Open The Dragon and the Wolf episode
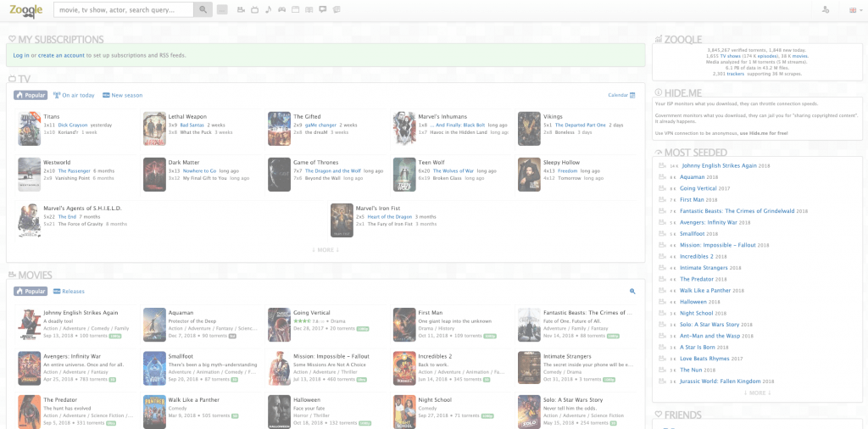The height and width of the screenshot is (429, 868). [332, 171]
